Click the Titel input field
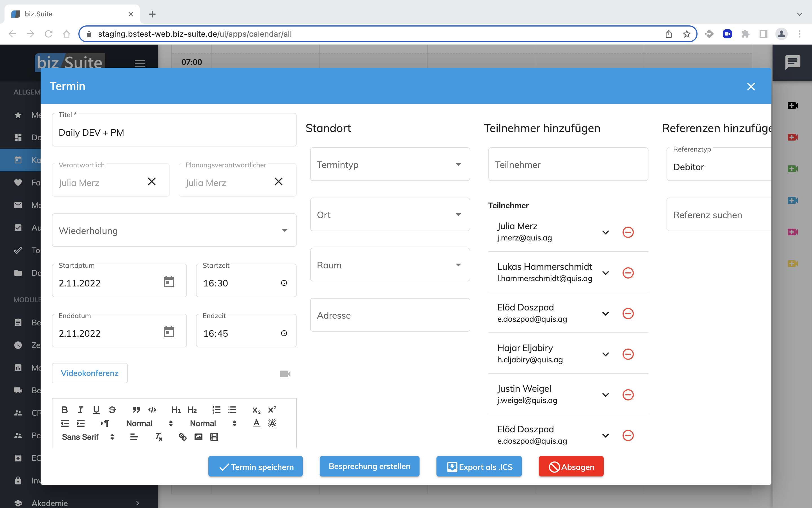The height and width of the screenshot is (508, 812). click(x=174, y=130)
